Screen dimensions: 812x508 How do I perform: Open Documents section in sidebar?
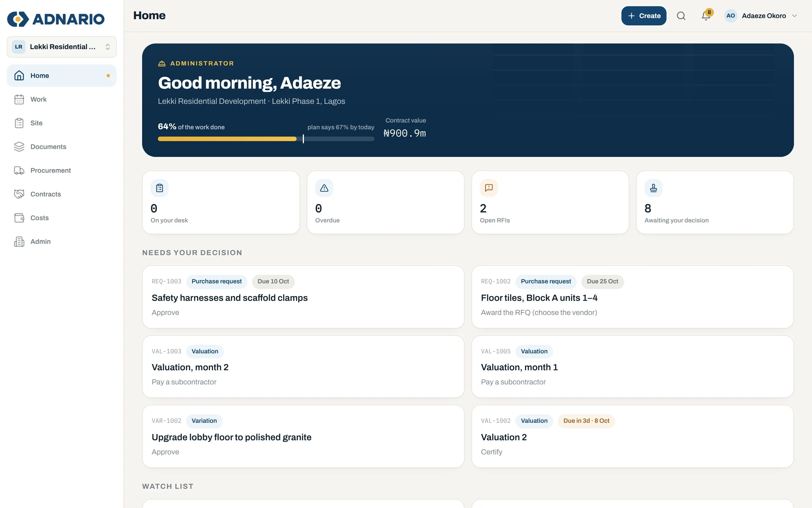[x=62, y=147]
